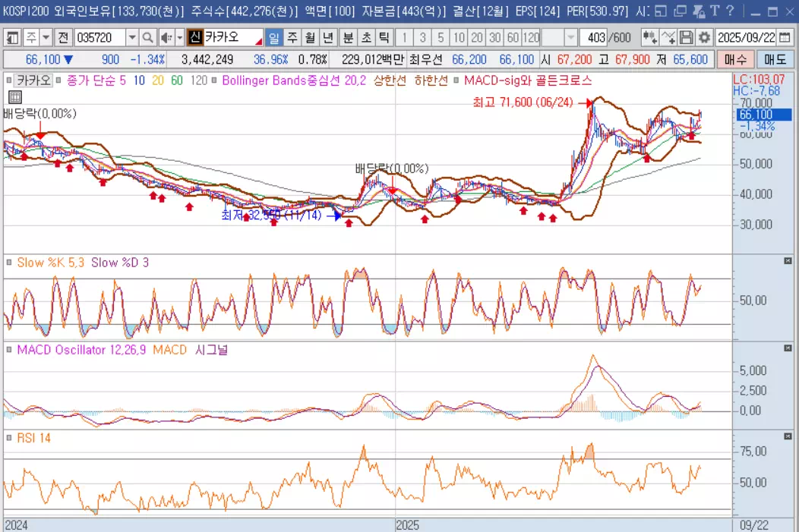
Task: Click the stock code field 035720
Action: tap(100, 38)
